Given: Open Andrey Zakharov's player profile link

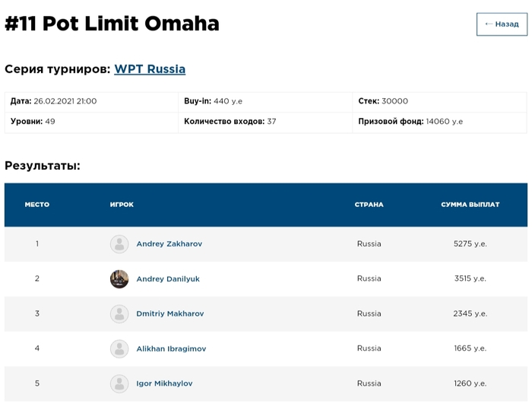Looking at the screenshot, I should (169, 244).
